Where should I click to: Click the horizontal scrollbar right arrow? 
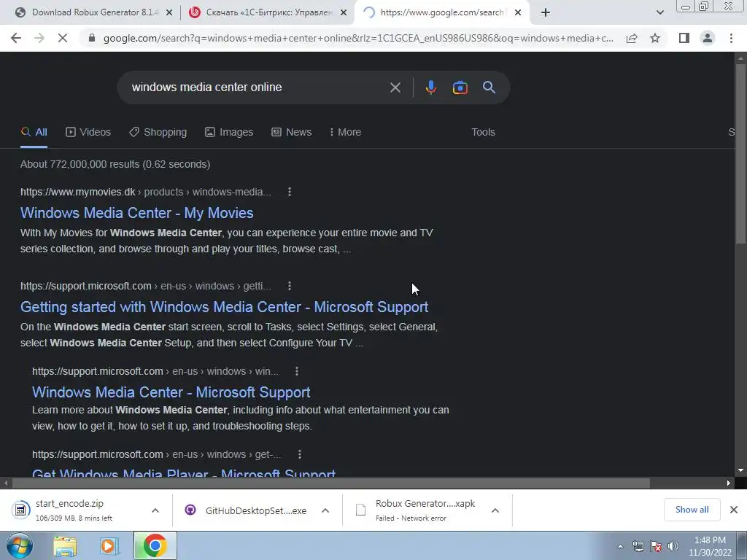[729, 483]
